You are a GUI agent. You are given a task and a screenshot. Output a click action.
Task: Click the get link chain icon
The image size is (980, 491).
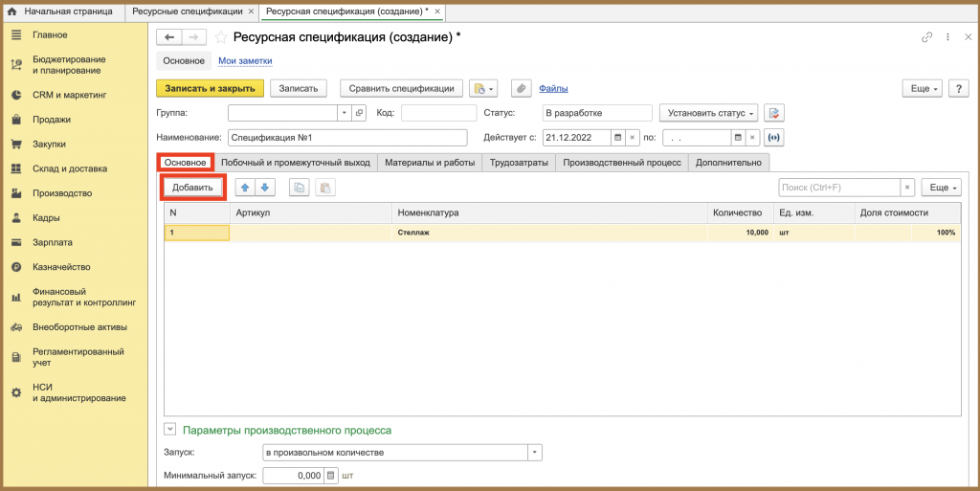click(x=926, y=37)
